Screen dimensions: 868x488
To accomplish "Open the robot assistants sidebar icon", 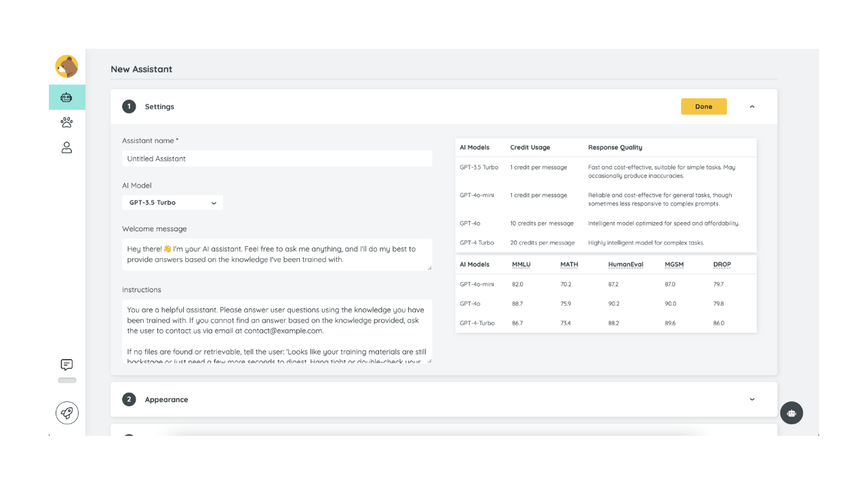I will point(66,98).
